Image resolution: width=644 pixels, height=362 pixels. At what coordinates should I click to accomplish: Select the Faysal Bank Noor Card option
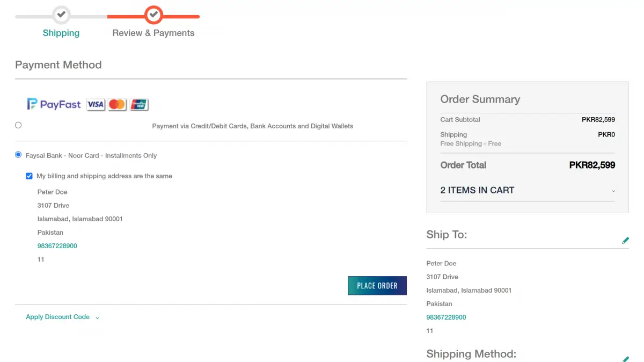coord(18,155)
